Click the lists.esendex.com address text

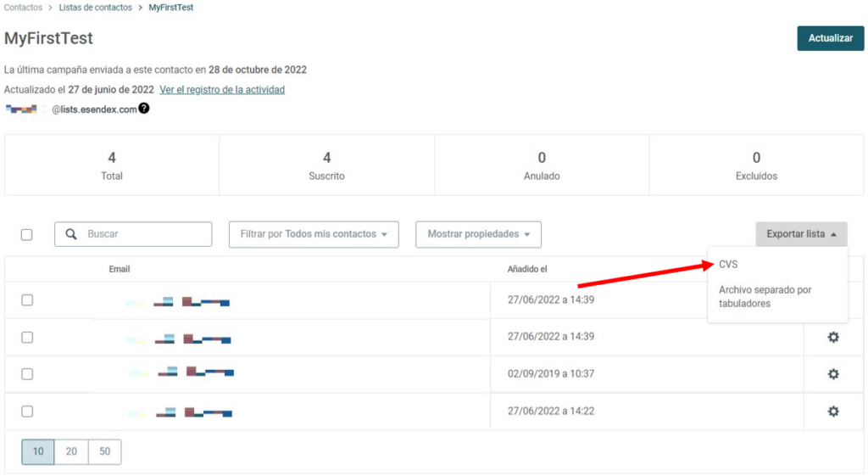[94, 109]
